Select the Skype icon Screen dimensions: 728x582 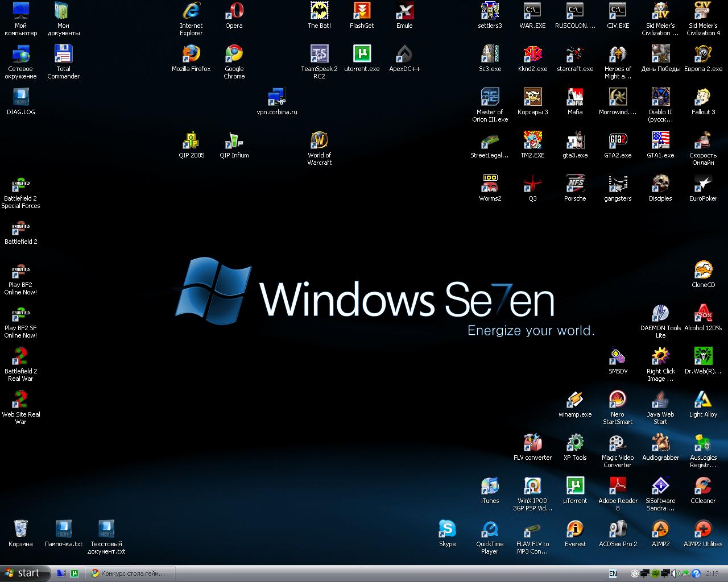447,529
